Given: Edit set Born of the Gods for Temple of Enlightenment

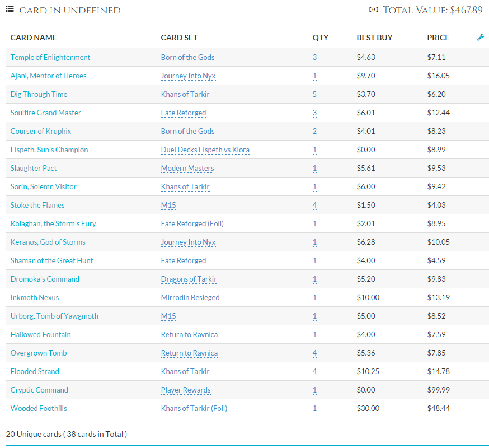Looking at the screenshot, I should (188, 58).
